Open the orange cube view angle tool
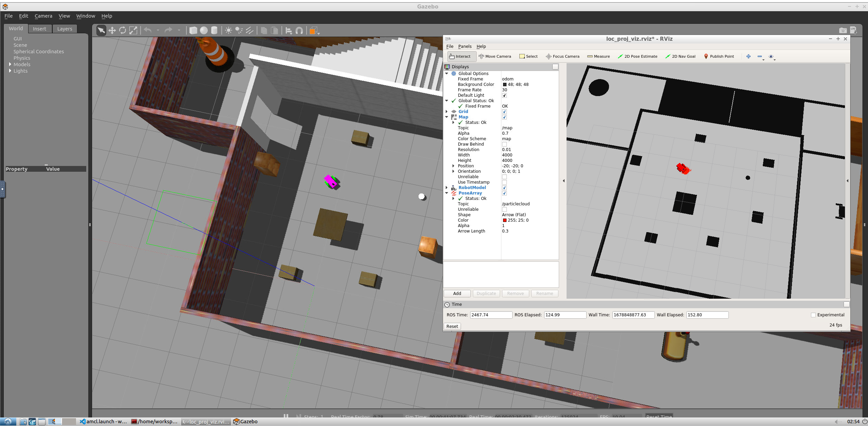Viewport: 868px width, 428px height. 313,31
